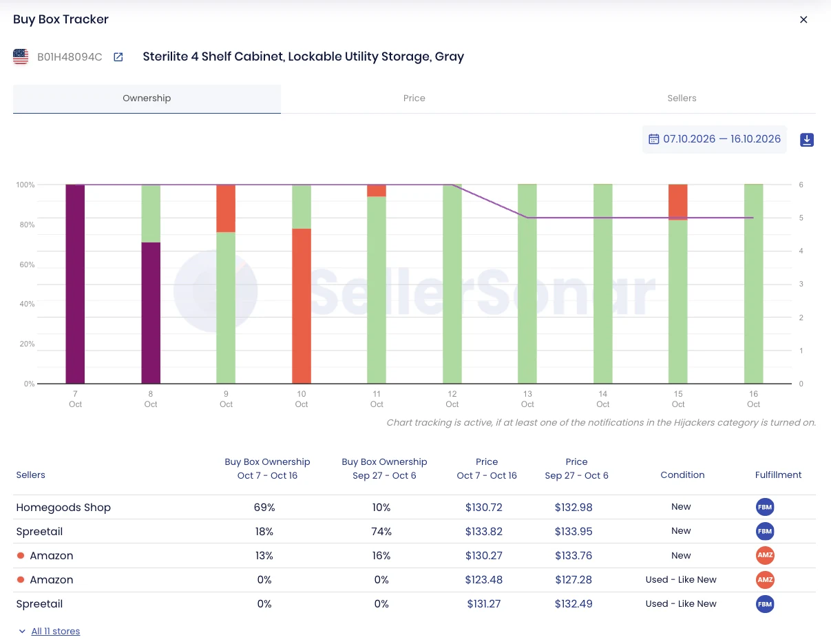Click the $132.98 previous price value
Screen dimensions: 831x644
574,508
